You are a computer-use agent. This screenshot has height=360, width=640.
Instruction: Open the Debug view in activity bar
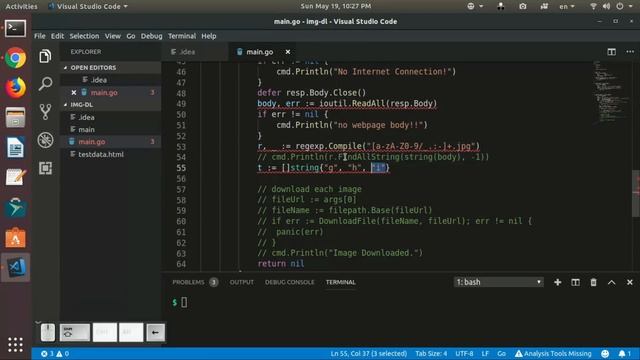pyautogui.click(x=45, y=140)
